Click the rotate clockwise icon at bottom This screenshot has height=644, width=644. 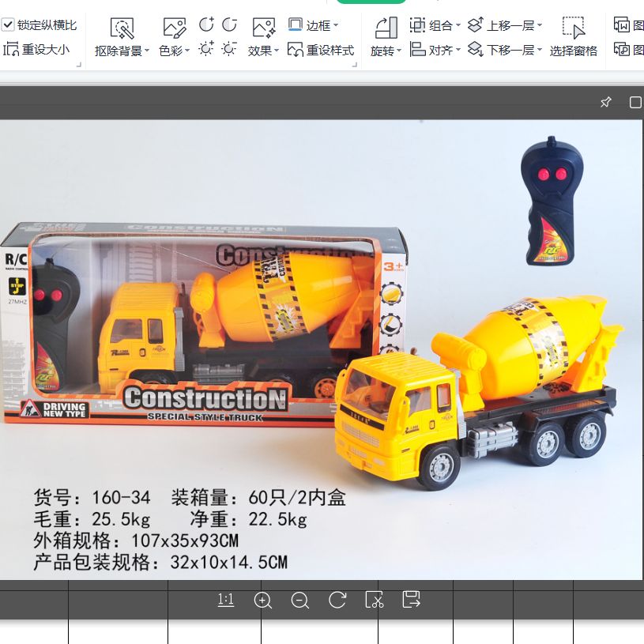(337, 601)
